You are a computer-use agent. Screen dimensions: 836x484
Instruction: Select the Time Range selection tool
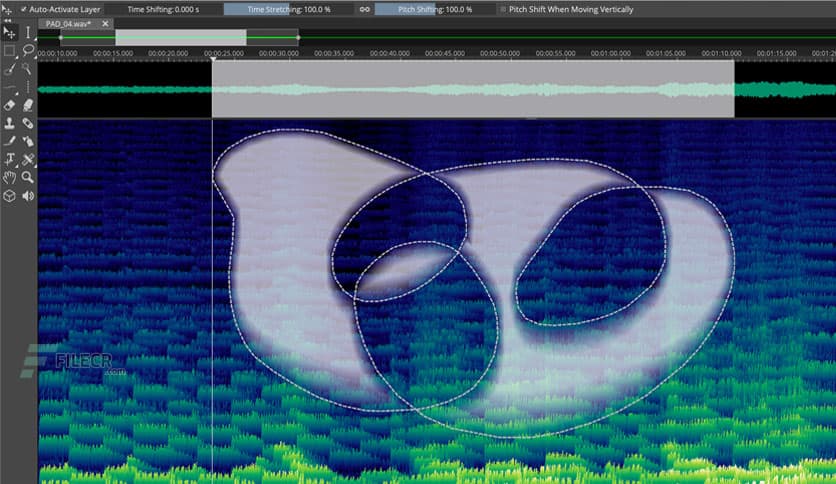click(28, 33)
